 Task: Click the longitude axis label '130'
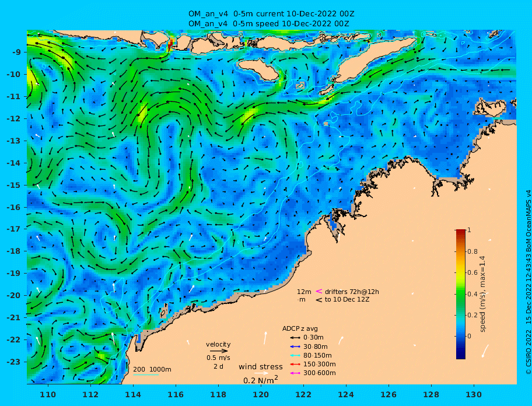pyautogui.click(x=474, y=394)
